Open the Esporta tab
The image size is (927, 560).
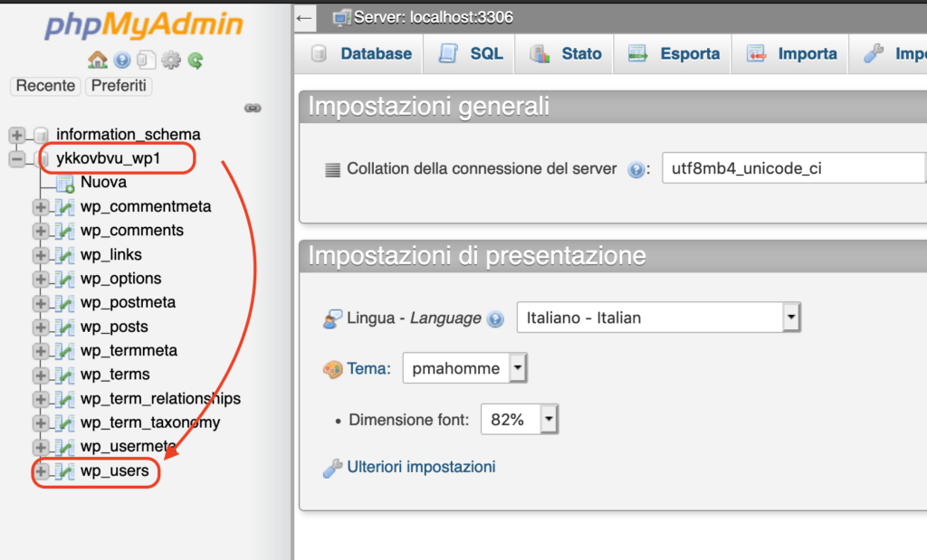(674, 54)
